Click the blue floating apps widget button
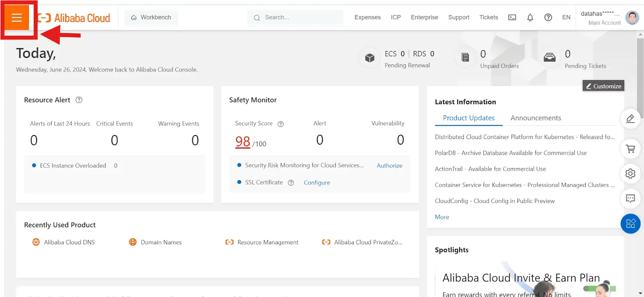 pos(630,224)
